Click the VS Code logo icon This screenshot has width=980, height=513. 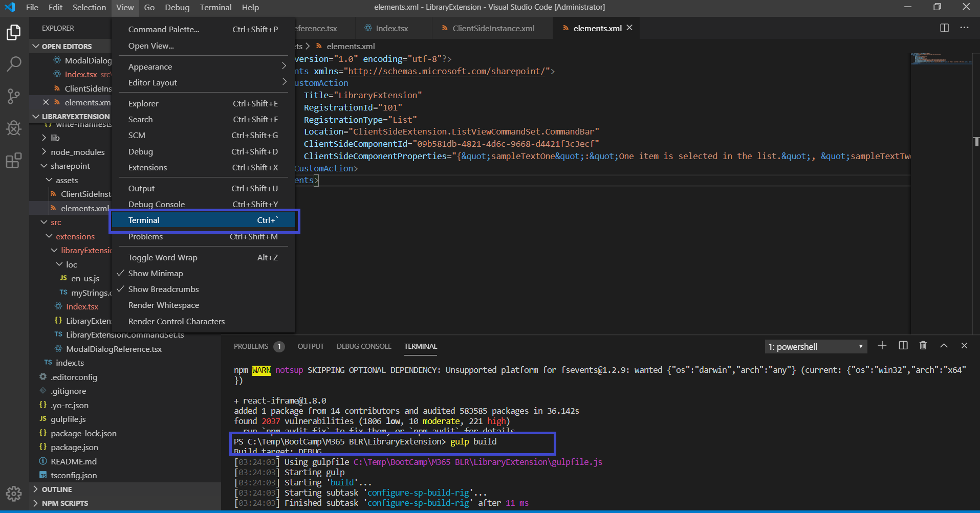(10, 7)
